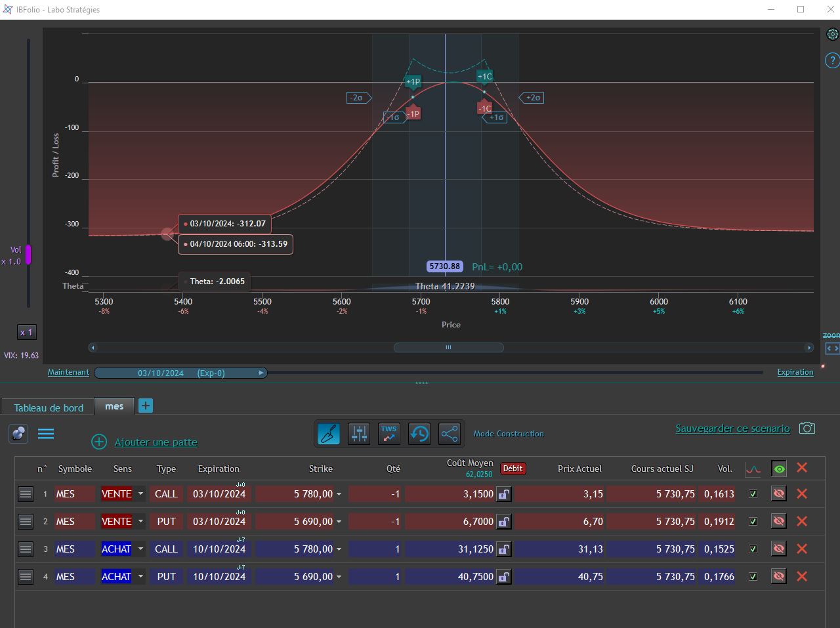Toggle the green eye column header
The image size is (840, 628).
click(779, 469)
